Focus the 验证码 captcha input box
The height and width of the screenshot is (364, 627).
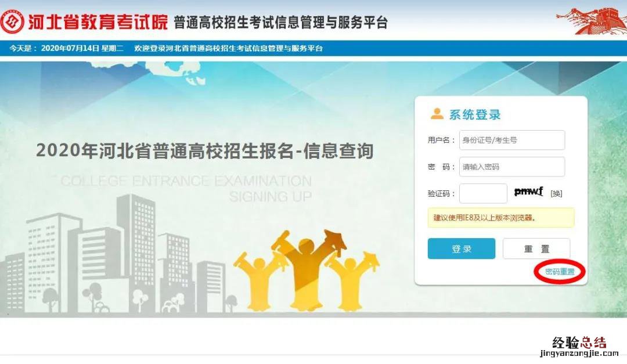tap(483, 193)
